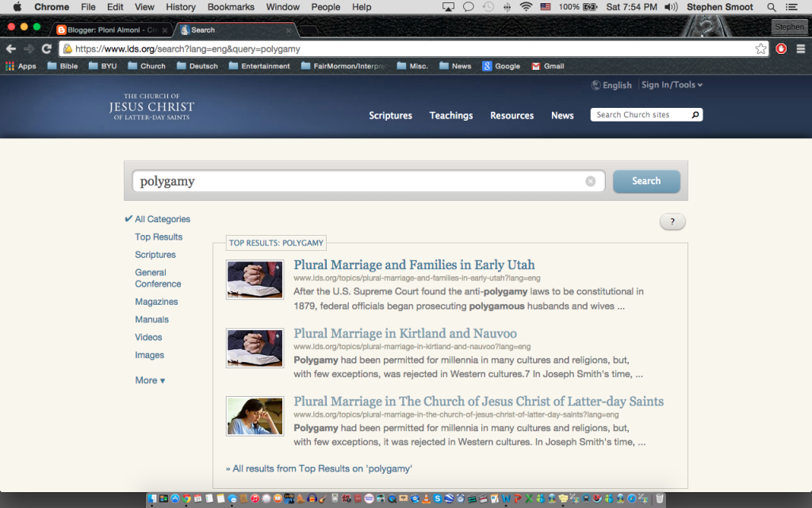This screenshot has height=508, width=812.
Task: Switch to the Blogger Ploni Almoni tab
Action: coord(110,29)
